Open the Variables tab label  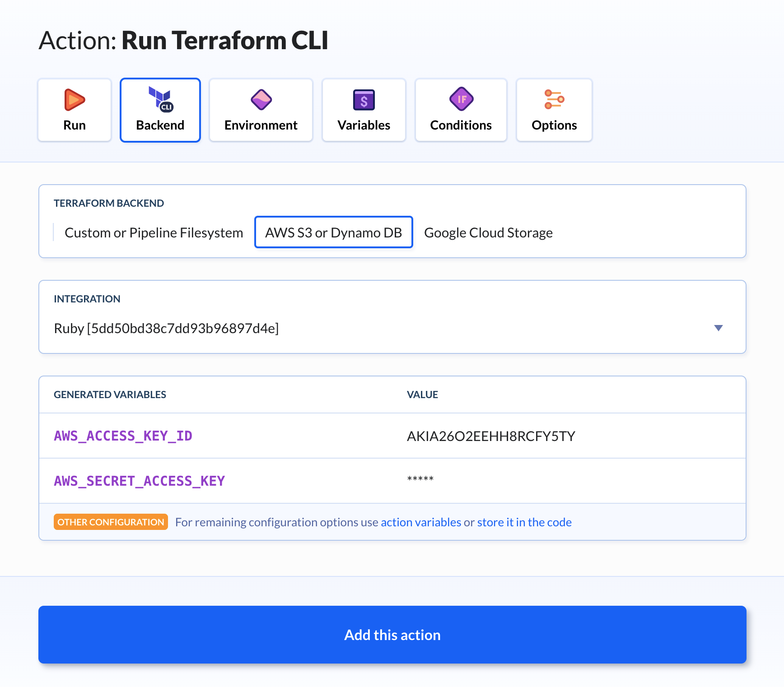pyautogui.click(x=364, y=125)
